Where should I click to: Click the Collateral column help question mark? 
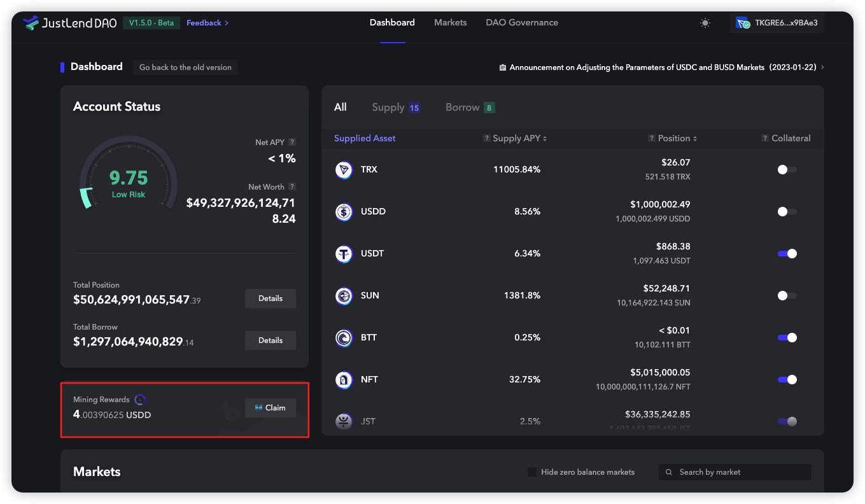[766, 139]
